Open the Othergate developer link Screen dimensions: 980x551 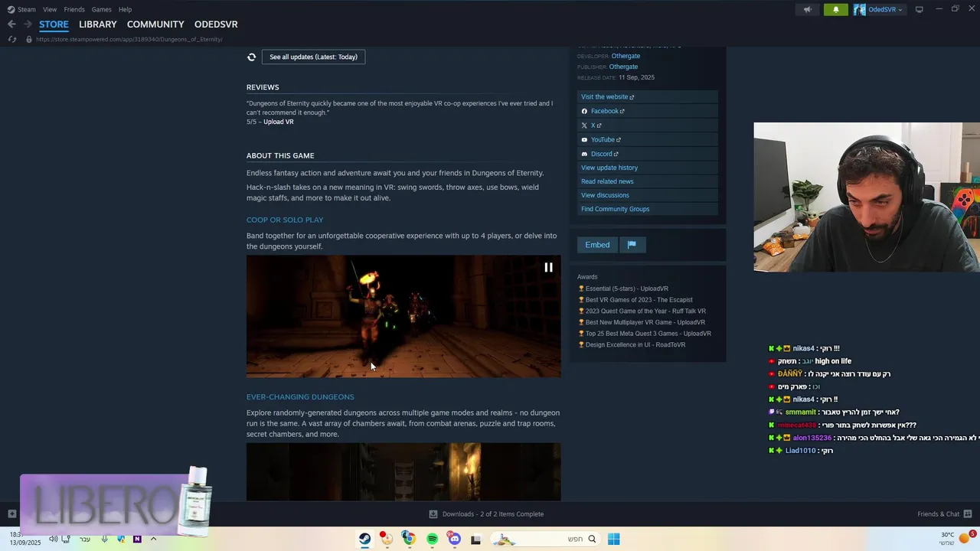(x=626, y=56)
